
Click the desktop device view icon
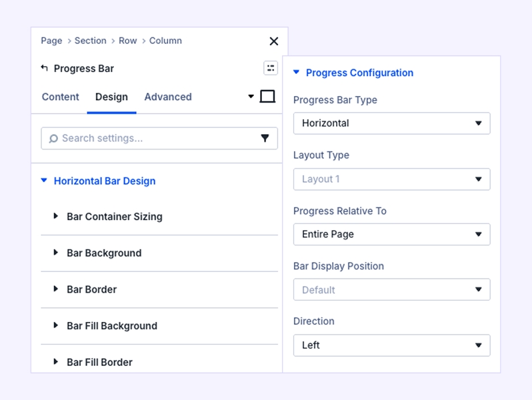pos(267,97)
